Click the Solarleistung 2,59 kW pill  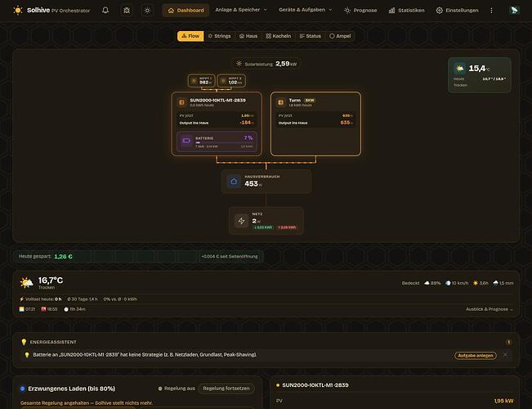tap(266, 64)
